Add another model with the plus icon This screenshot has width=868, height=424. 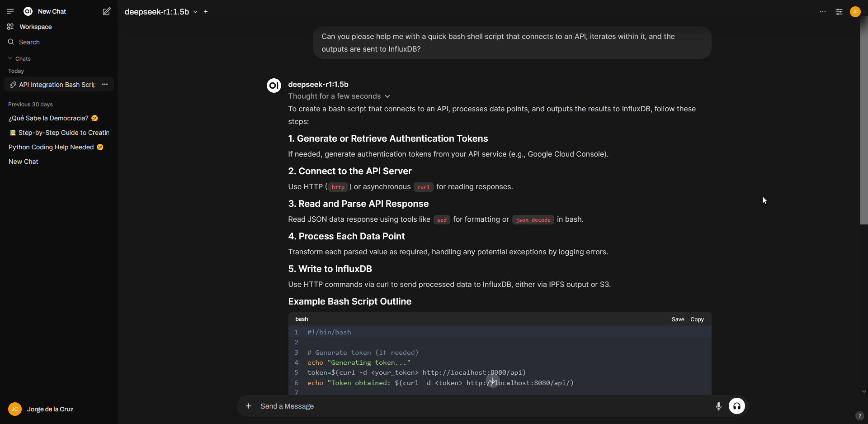point(206,12)
